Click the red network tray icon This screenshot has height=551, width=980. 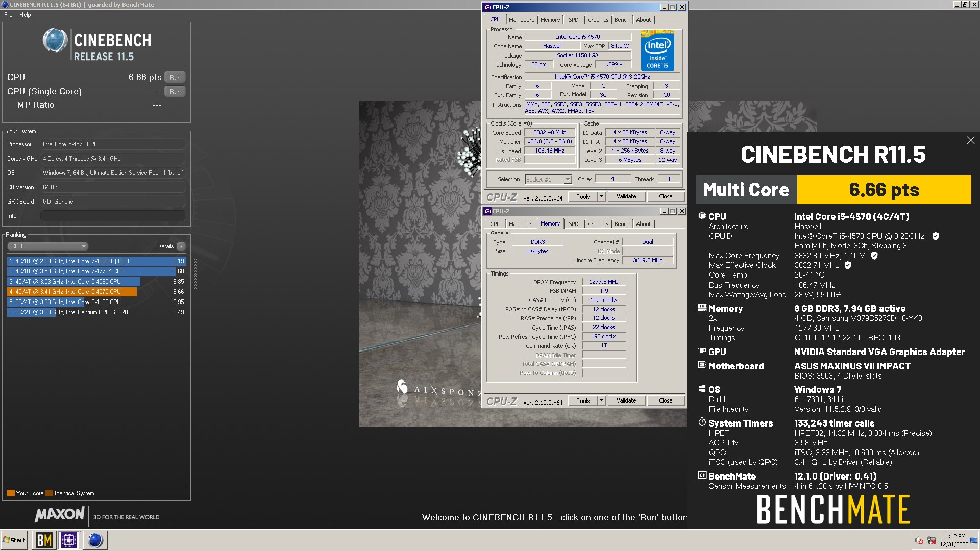(x=932, y=541)
